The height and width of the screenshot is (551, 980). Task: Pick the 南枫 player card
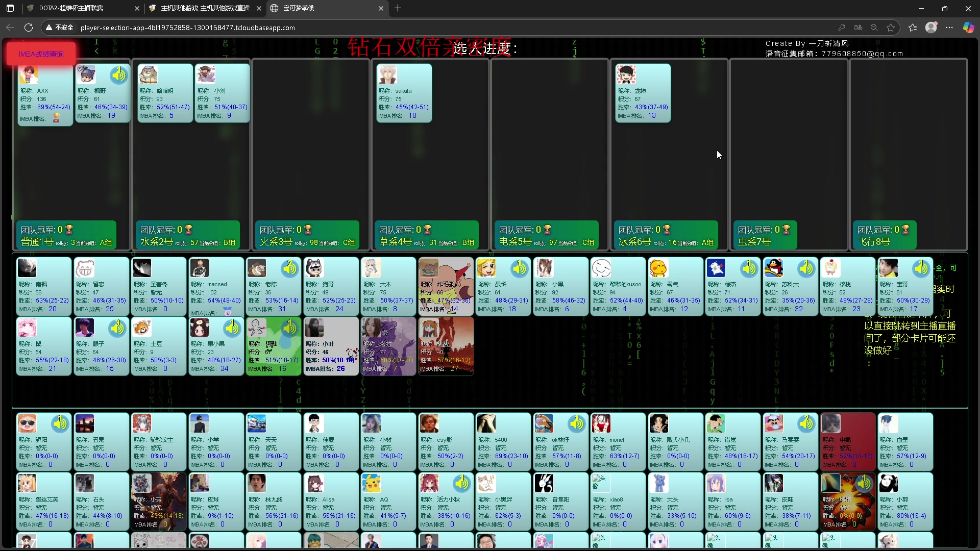(44, 287)
